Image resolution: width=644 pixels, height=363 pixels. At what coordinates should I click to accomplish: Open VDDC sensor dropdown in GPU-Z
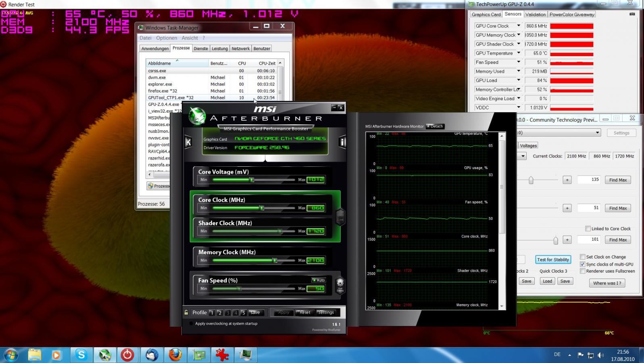tap(519, 107)
